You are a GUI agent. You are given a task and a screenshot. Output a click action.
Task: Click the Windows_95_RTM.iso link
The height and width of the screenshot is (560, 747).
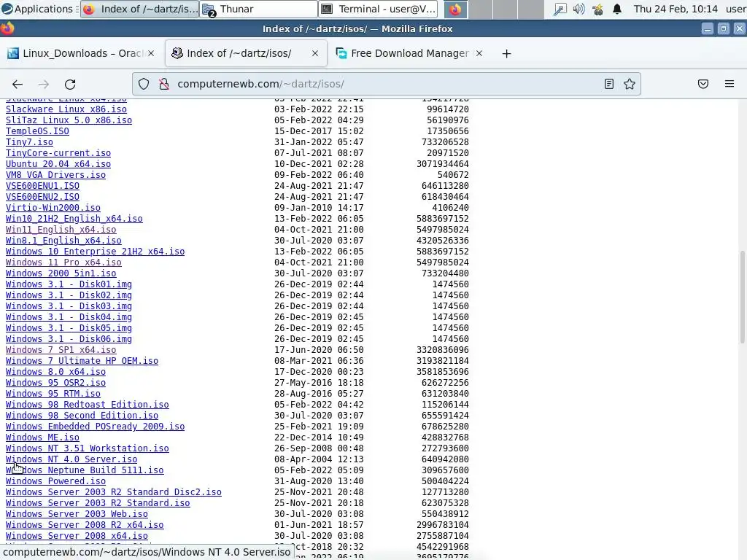(x=53, y=394)
